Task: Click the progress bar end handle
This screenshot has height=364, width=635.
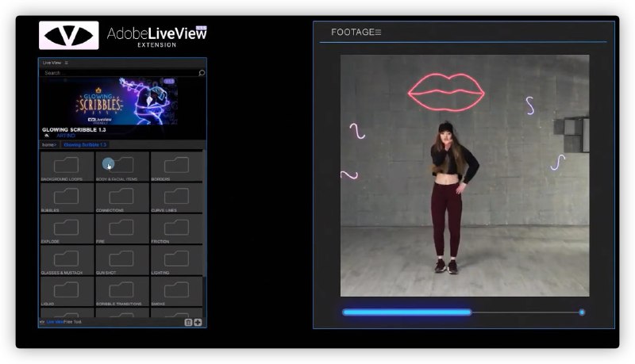Action: [582, 312]
